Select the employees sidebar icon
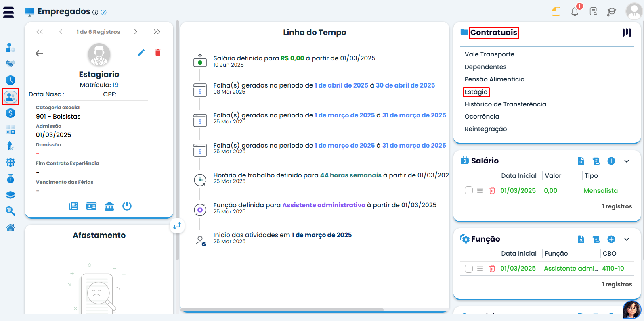 10,97
